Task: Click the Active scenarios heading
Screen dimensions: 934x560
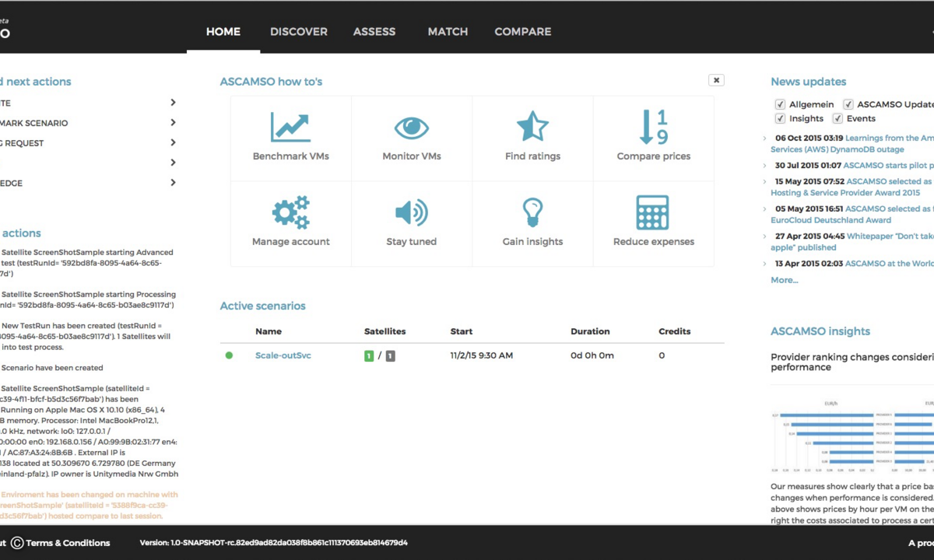Action: 263,306
